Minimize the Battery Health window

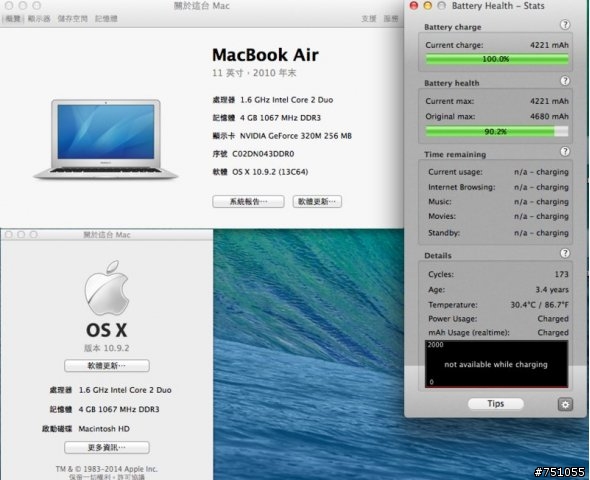(x=428, y=6)
